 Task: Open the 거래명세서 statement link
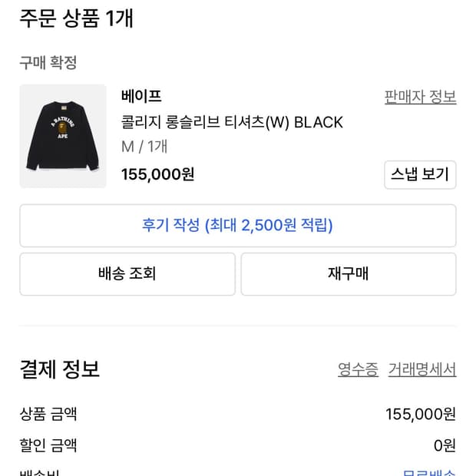[422, 369]
